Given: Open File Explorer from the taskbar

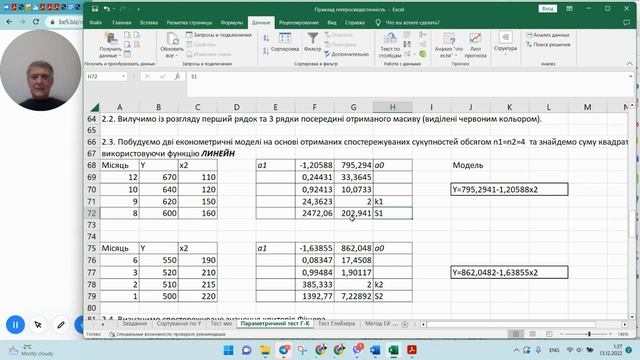Looking at the screenshot, I should pos(265,350).
